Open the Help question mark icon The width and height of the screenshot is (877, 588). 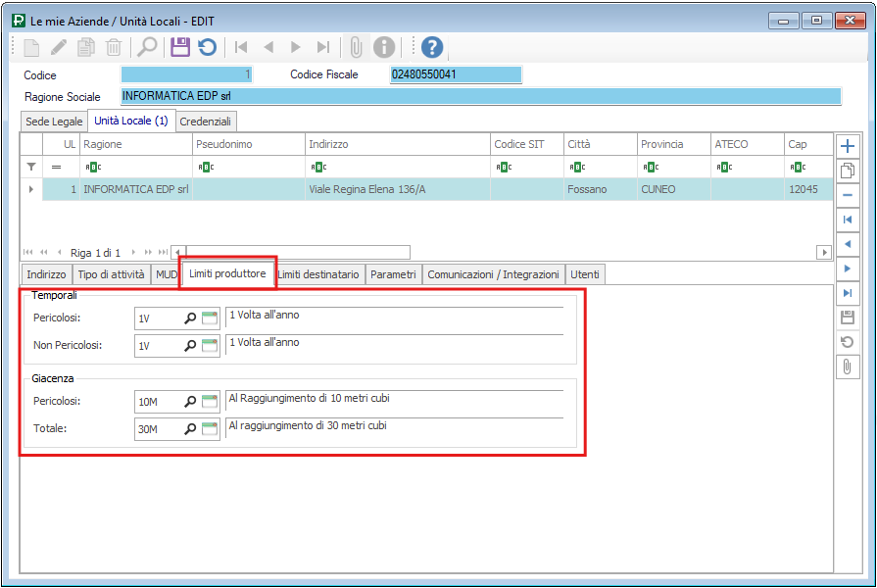(432, 47)
